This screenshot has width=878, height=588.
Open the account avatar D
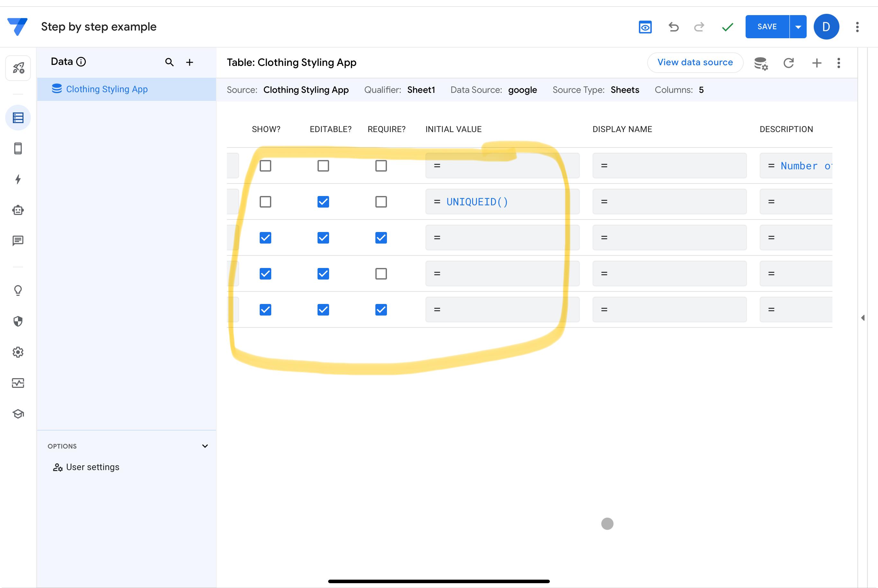[x=826, y=27]
